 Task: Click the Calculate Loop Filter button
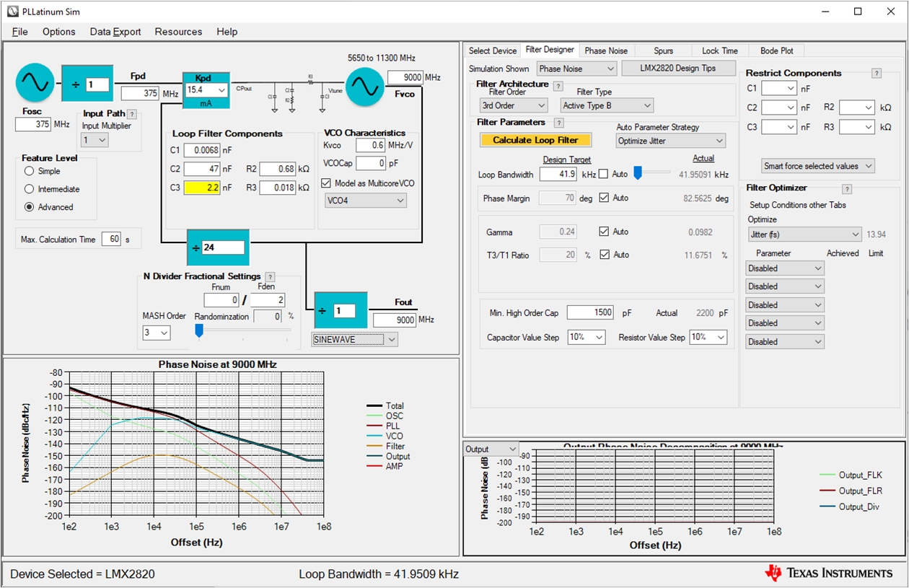(x=535, y=140)
